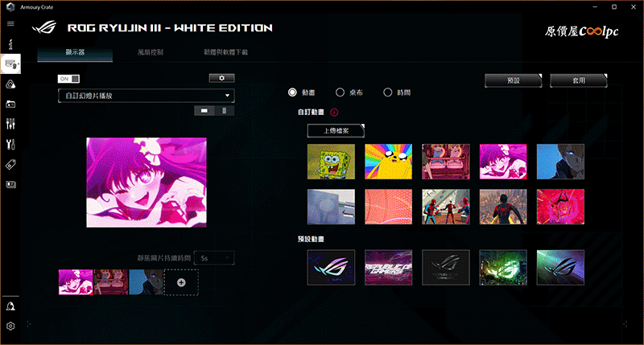Click the ROG logo in header

pyautogui.click(x=44, y=27)
